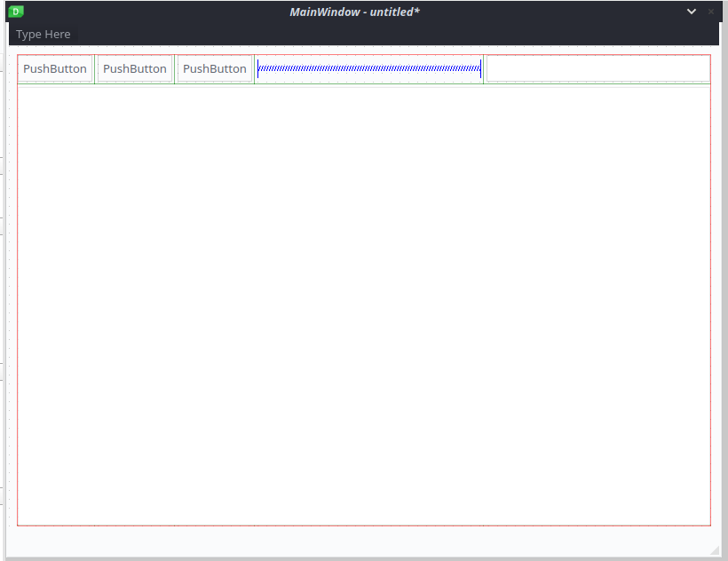Select the third PushButton widget
Screen dimensions: 728x561
215,68
